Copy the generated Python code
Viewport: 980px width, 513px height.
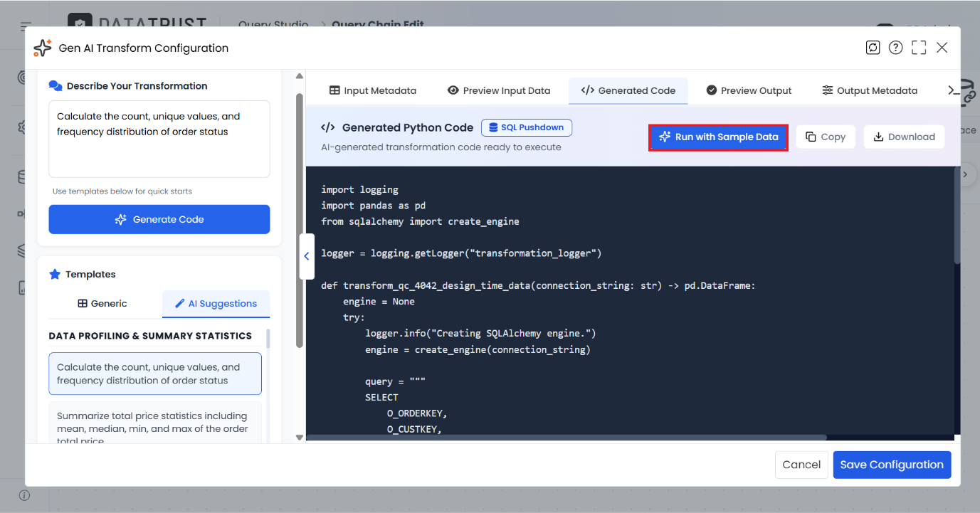click(x=826, y=137)
